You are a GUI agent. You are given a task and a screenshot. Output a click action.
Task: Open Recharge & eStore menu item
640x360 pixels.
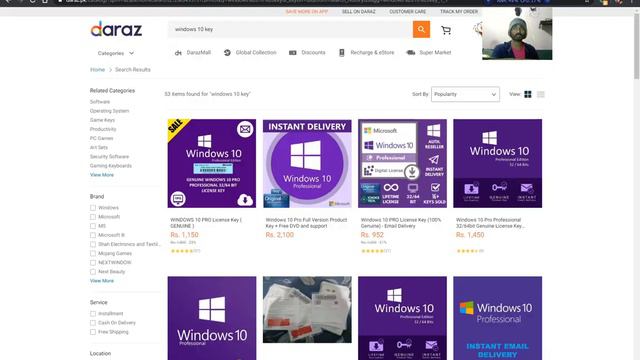tap(372, 53)
